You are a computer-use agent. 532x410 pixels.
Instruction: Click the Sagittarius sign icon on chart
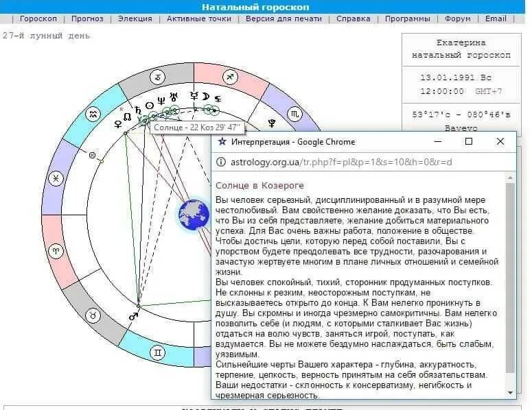tap(230, 77)
